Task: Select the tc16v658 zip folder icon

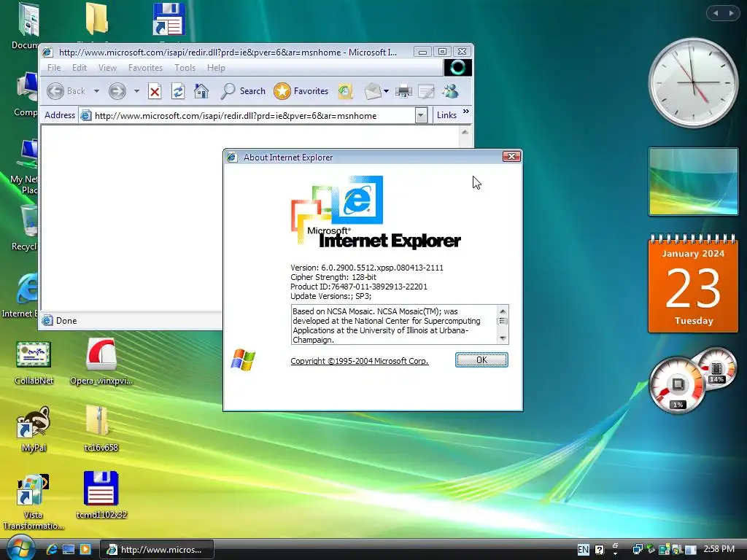Action: [x=101, y=429]
